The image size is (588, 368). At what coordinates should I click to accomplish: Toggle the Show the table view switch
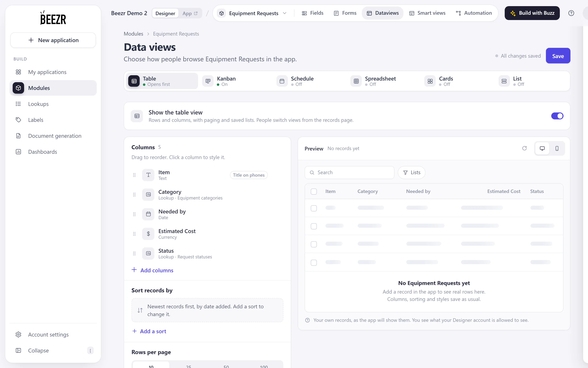point(557,116)
